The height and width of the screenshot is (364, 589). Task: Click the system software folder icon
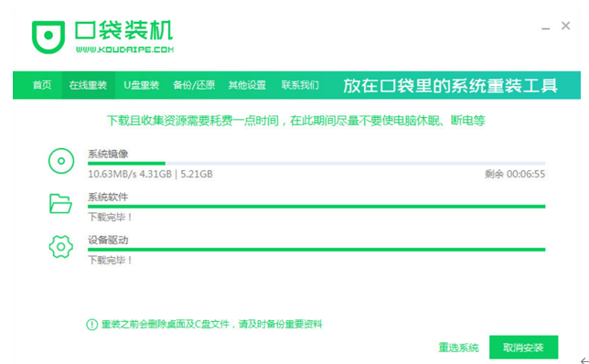(60, 204)
